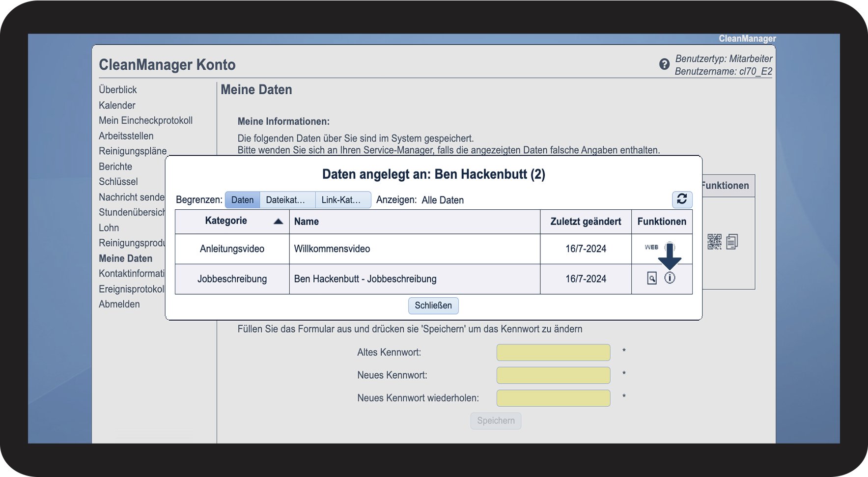Preview the Jobbeschreibung document via magnifier icon
The height and width of the screenshot is (477, 868).
[x=651, y=278]
